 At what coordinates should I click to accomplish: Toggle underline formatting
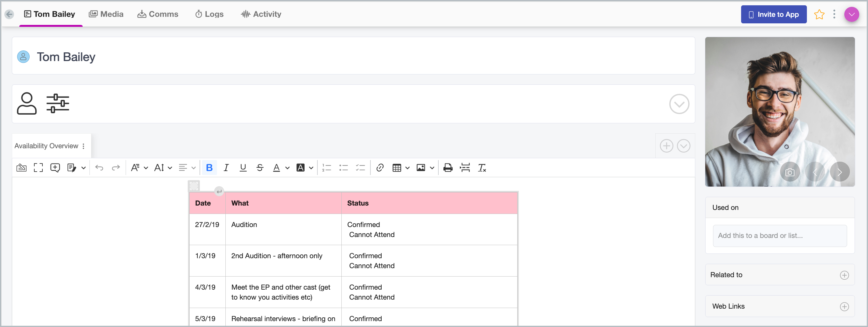pyautogui.click(x=243, y=168)
